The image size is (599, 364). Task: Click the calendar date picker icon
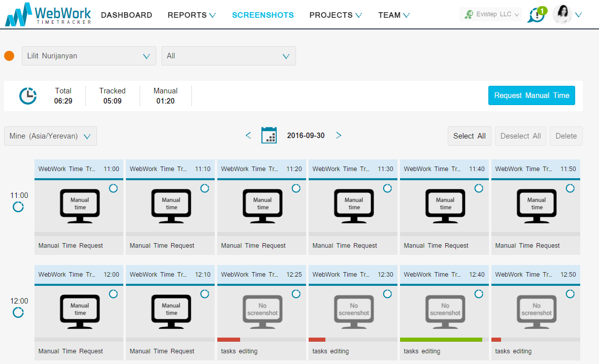click(x=269, y=136)
